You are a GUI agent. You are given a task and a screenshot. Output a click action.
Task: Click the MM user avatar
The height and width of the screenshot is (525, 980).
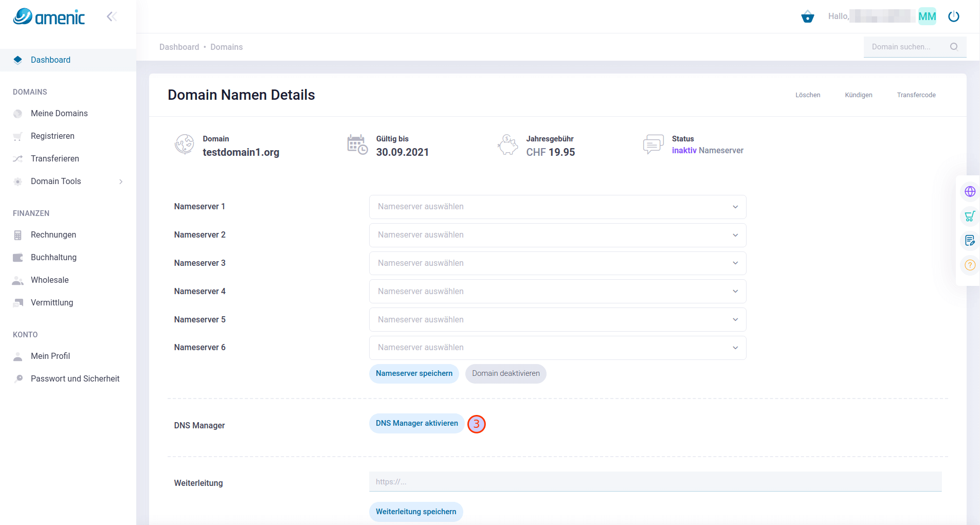pyautogui.click(x=927, y=16)
